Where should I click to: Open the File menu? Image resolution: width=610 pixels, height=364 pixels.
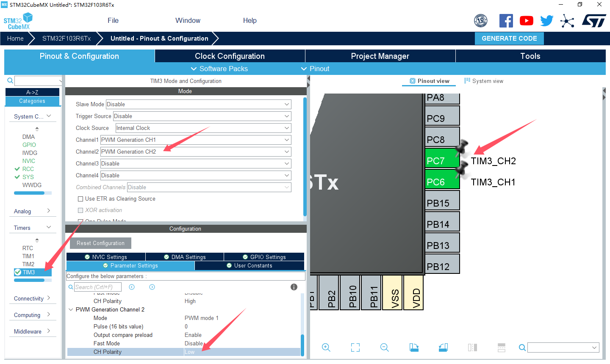pos(113,20)
